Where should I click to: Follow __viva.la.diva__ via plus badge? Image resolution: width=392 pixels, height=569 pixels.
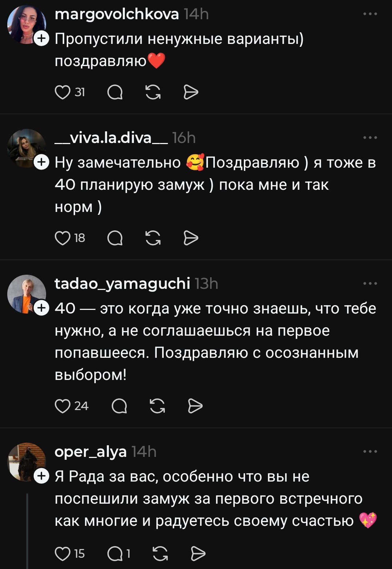pos(41,162)
